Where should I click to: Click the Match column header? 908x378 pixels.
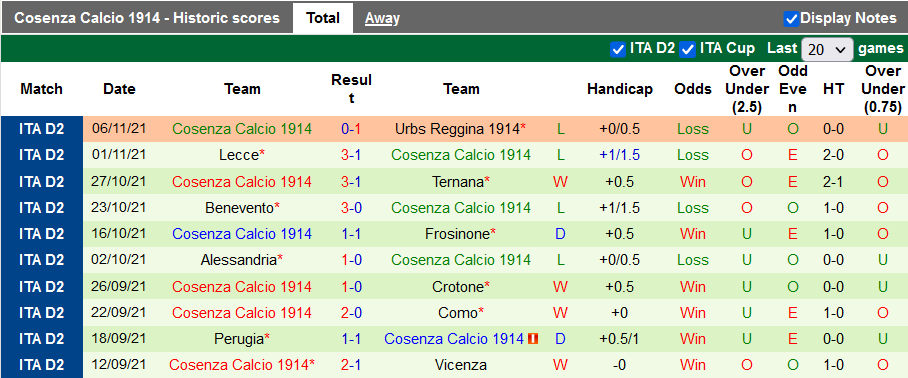click(41, 89)
